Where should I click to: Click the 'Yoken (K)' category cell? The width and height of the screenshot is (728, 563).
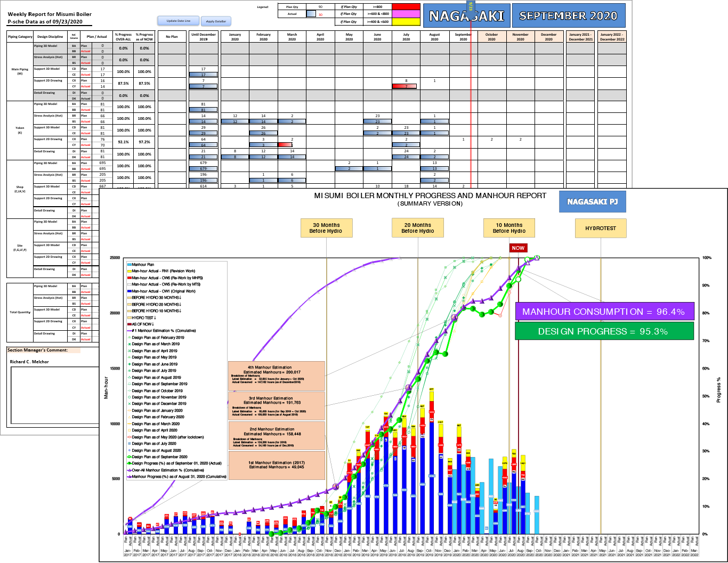point(20,130)
